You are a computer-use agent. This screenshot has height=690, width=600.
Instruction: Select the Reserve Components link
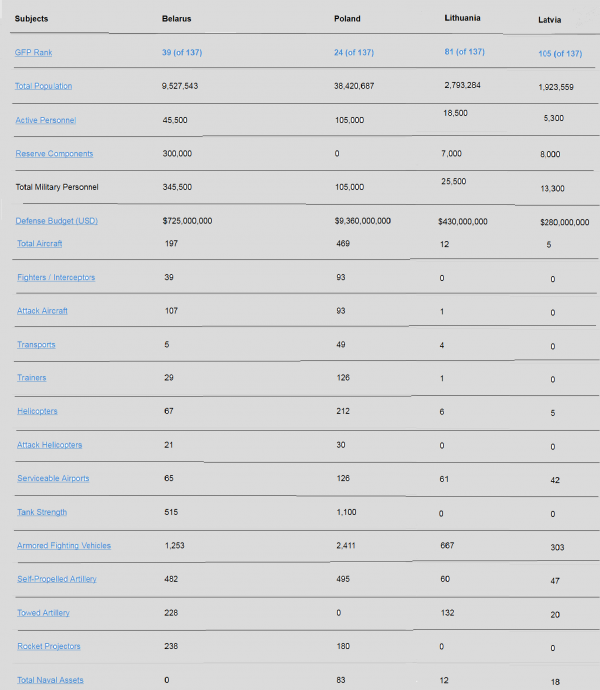(x=54, y=154)
